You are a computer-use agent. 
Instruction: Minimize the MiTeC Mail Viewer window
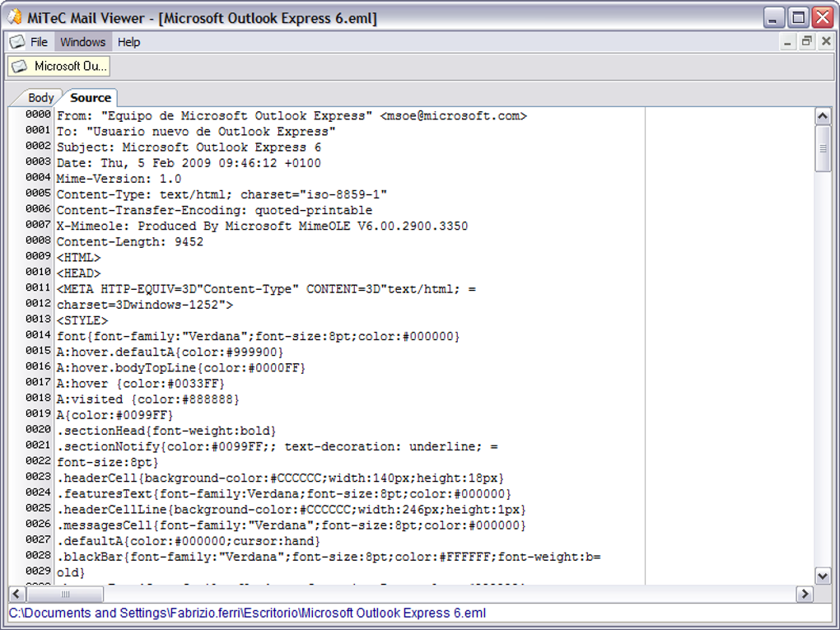(x=773, y=18)
